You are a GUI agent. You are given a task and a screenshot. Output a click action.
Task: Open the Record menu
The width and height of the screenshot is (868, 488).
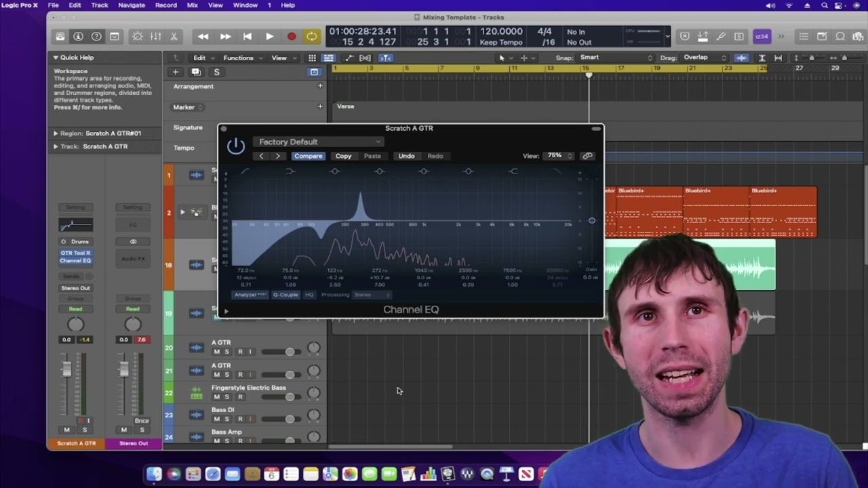coord(166,5)
